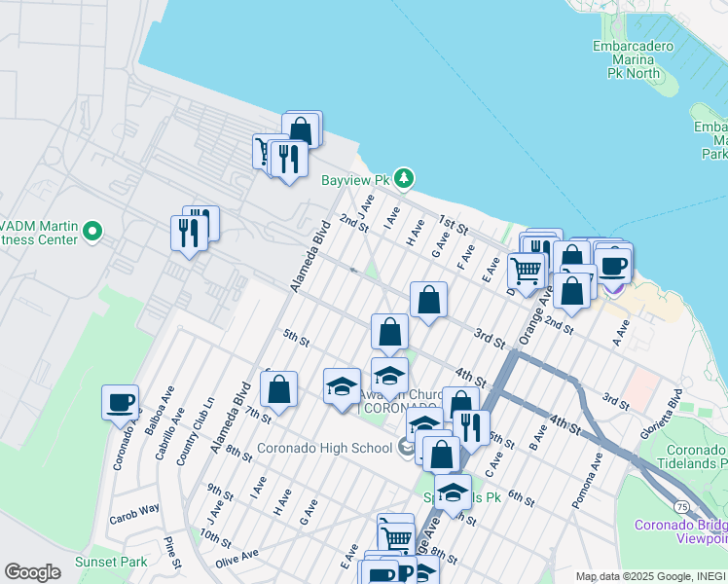Click the Olive Ave street label
This screenshot has height=584, width=728.
click(x=237, y=559)
